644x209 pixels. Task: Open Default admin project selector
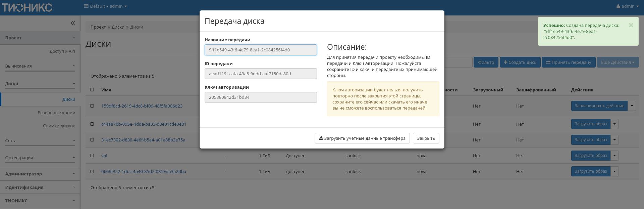point(105,6)
